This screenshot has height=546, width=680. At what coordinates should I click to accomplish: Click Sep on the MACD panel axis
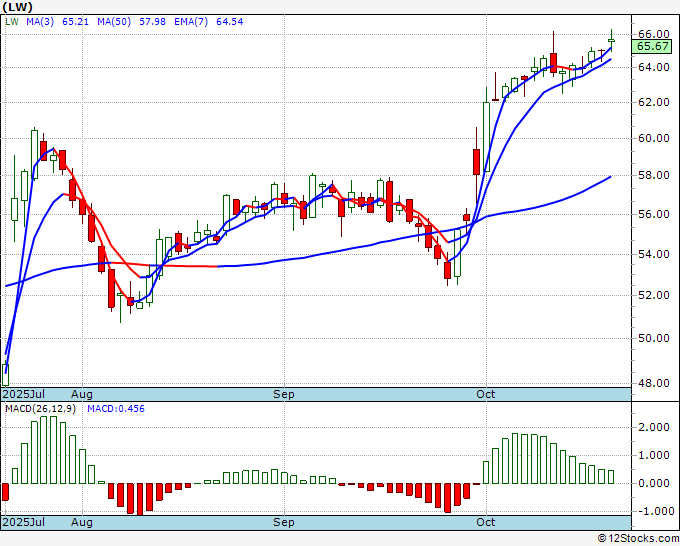coord(284,522)
